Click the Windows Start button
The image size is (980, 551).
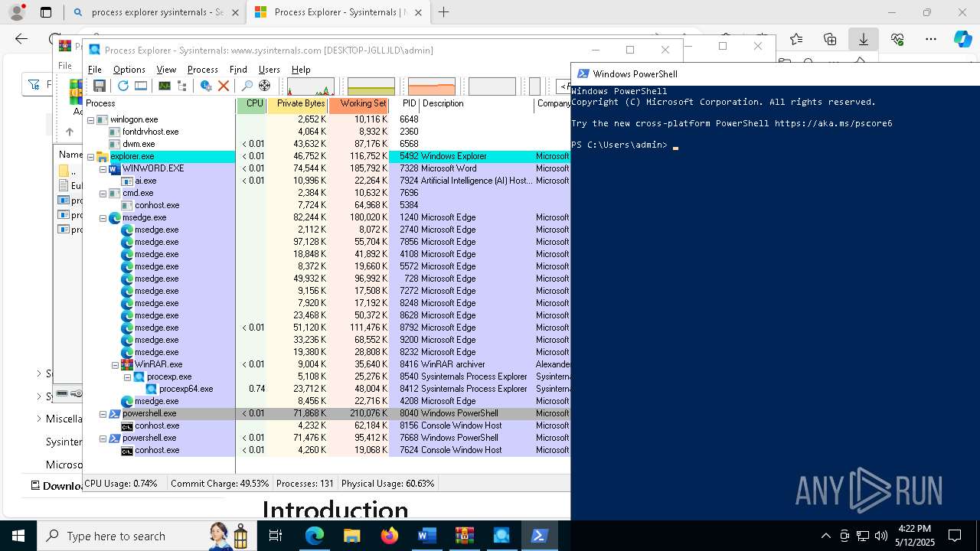pos(18,536)
